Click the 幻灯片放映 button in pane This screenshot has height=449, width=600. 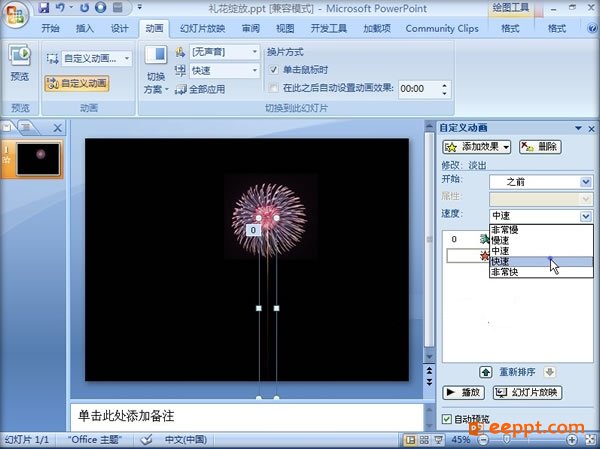pos(527,392)
